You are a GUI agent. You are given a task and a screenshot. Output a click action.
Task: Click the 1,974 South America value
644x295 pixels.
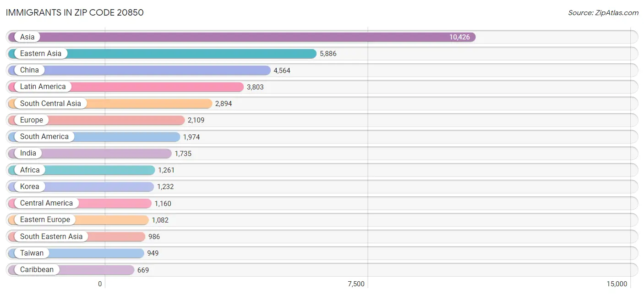(191, 137)
